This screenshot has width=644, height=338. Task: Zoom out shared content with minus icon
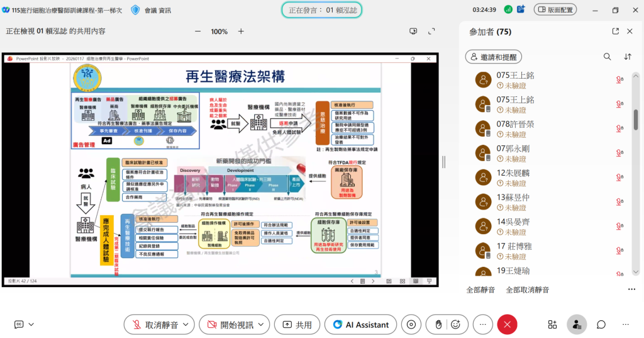[x=198, y=31]
